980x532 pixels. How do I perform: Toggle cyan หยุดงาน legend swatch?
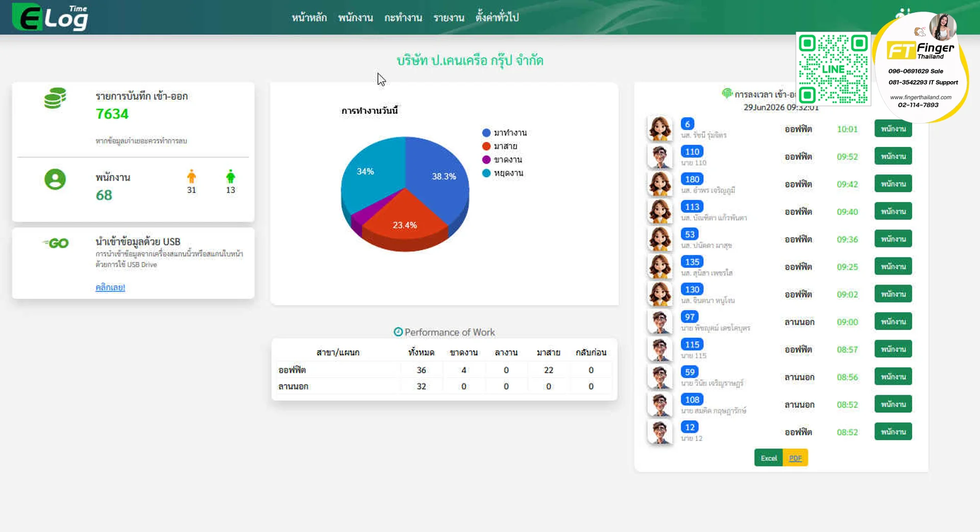[486, 173]
